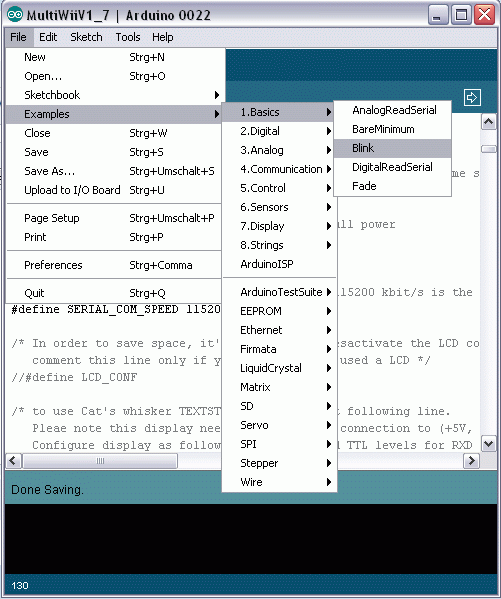Click the horizontal scrollbar thumb
Image resolution: width=501 pixels, height=599 pixels.
pos(100,461)
